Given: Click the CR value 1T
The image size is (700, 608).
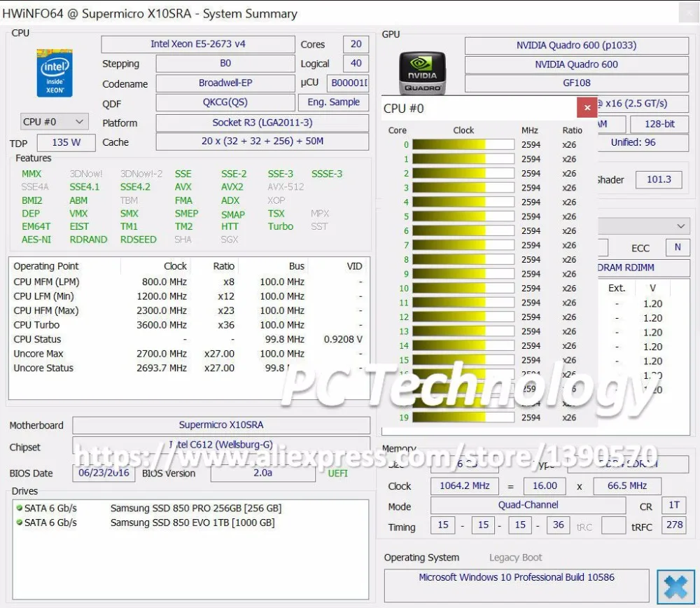Looking at the screenshot, I should point(673,505).
